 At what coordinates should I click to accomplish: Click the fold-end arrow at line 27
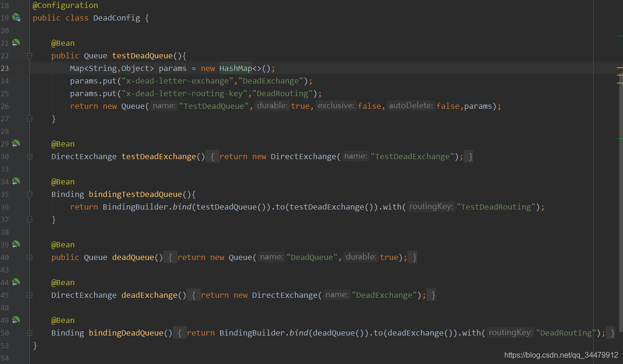pos(29,119)
